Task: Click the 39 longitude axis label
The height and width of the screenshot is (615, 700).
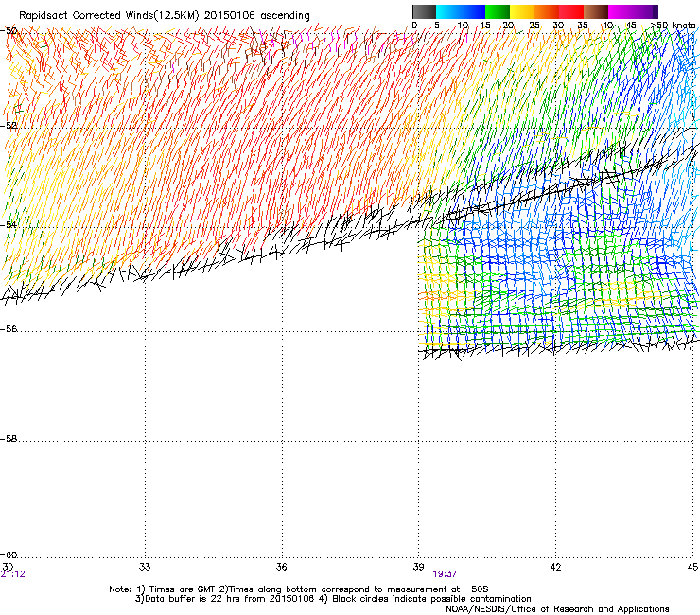Action: click(418, 567)
